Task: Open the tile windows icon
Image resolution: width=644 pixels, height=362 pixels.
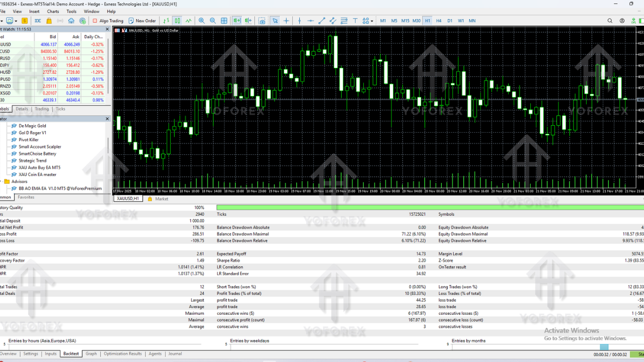Action: point(223,21)
